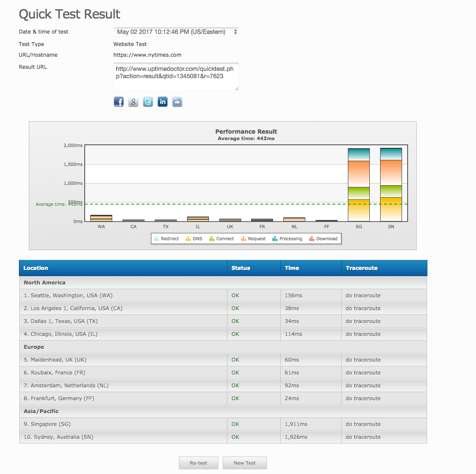The width and height of the screenshot is (476, 474).
Task: Do traceroute for Roubaix, France
Action: pyautogui.click(x=363, y=373)
